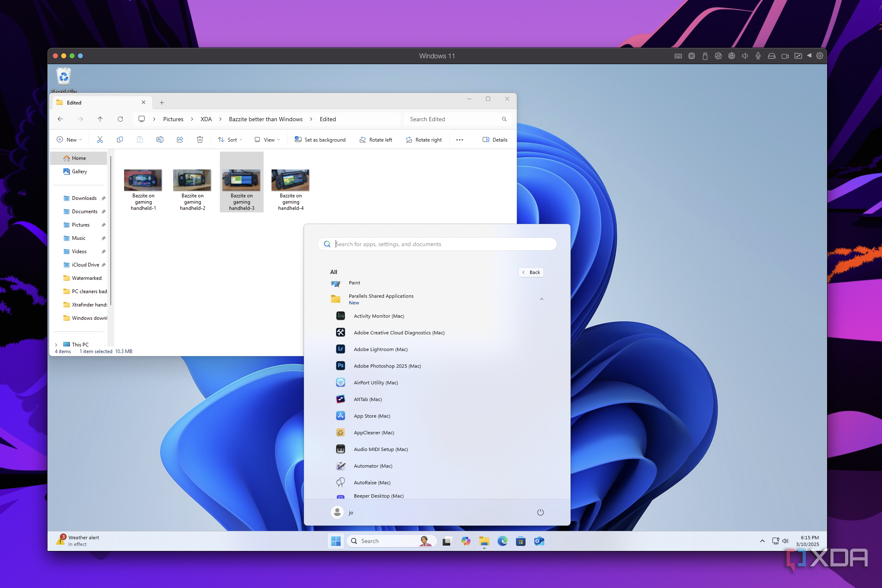This screenshot has height=588, width=882.
Task: Open Microsoft Edge from taskbar
Action: (x=503, y=541)
